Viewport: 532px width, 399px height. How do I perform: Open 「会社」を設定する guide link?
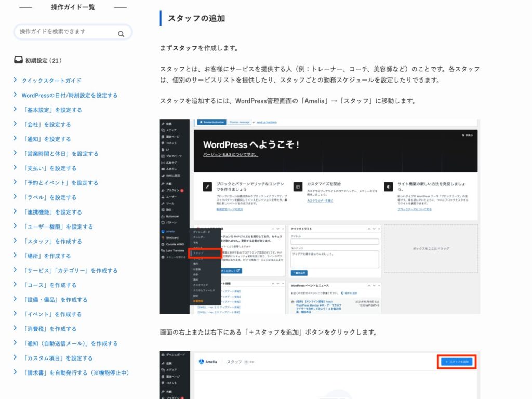46,124
